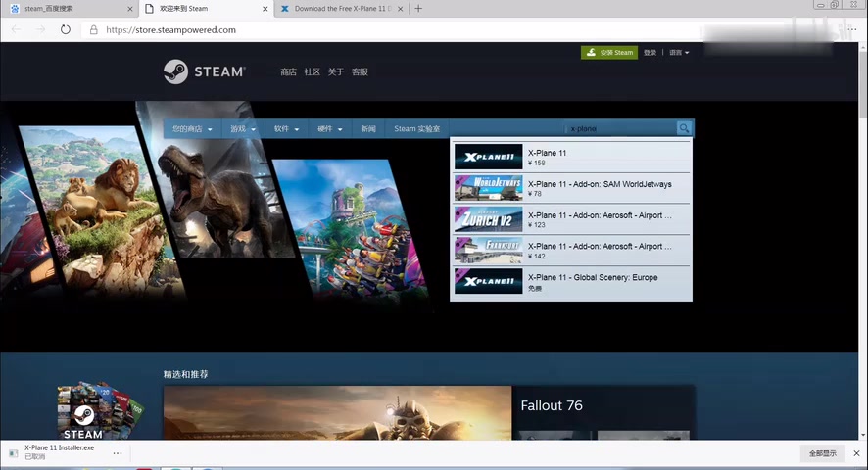Screen dimensions: 868x470
Task: Select the X-Plane 11 ¥158 search result
Action: [x=571, y=157]
